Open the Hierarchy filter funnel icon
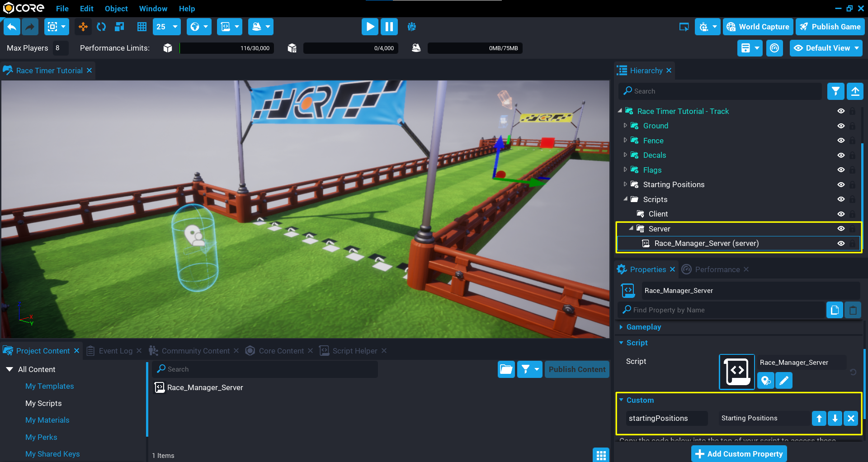 (835, 91)
